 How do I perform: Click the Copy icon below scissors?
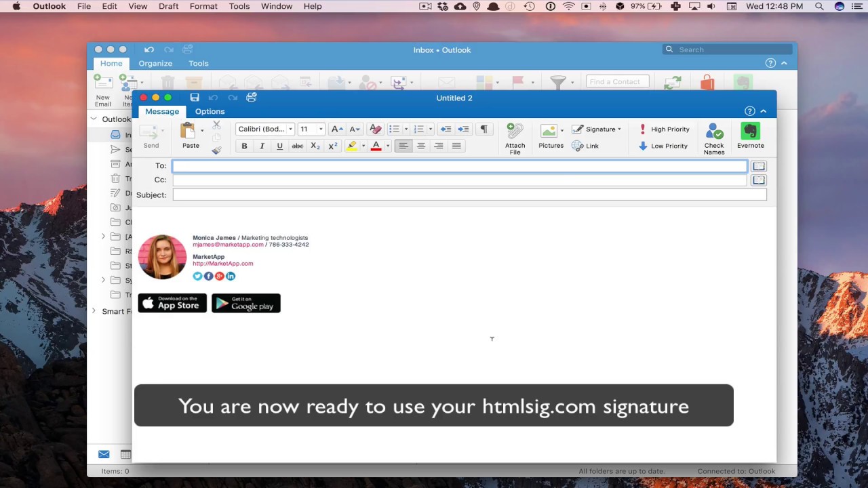click(216, 138)
